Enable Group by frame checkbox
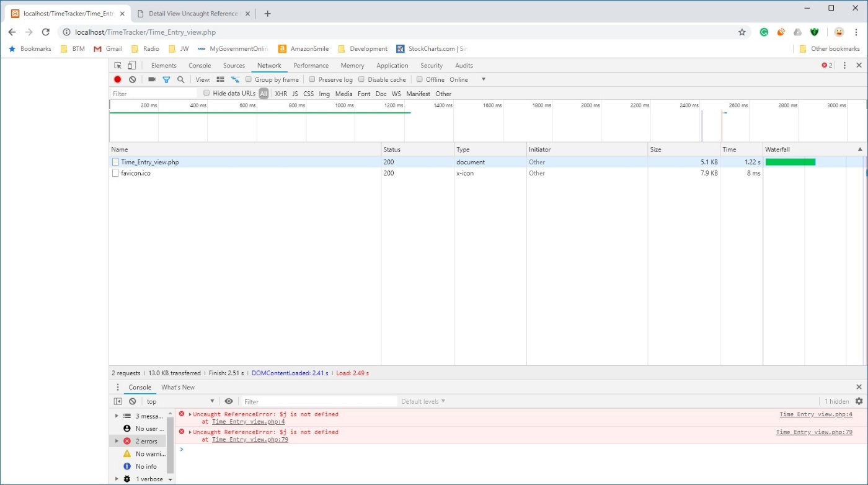The width and height of the screenshot is (868, 485). tap(249, 79)
